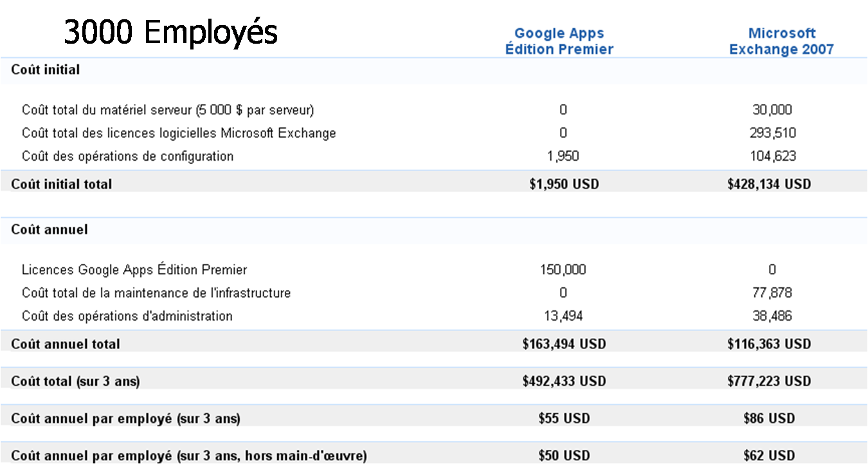Click the $777,223 USD three-year total value
The height and width of the screenshot is (473, 868).
(769, 382)
